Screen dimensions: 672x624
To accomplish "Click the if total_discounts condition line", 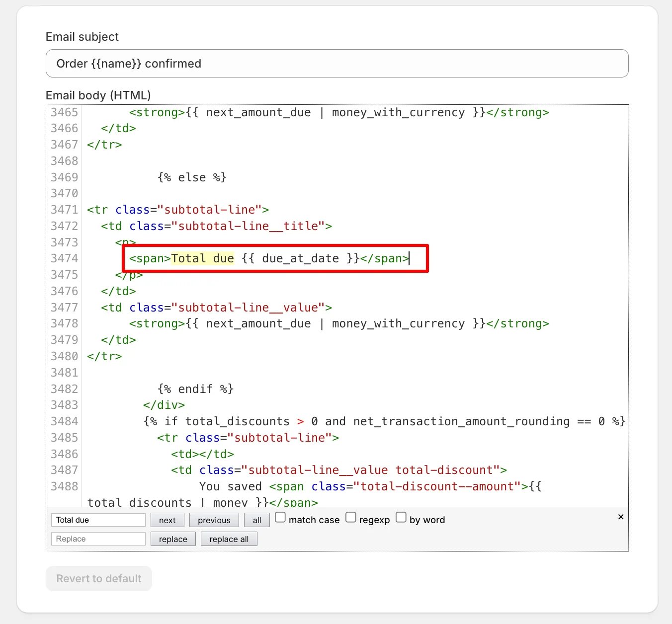I will point(384,421).
